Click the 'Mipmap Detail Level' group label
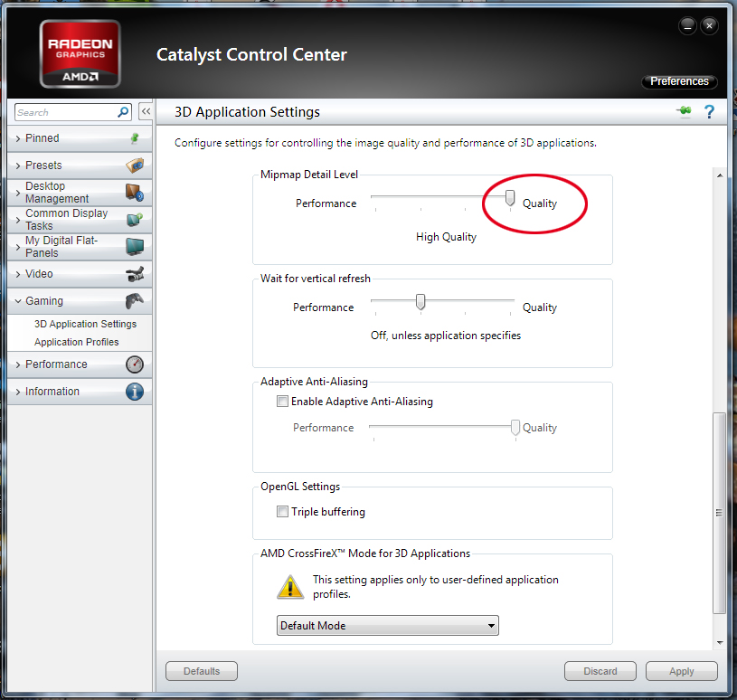This screenshot has height=700, width=737. [x=309, y=175]
